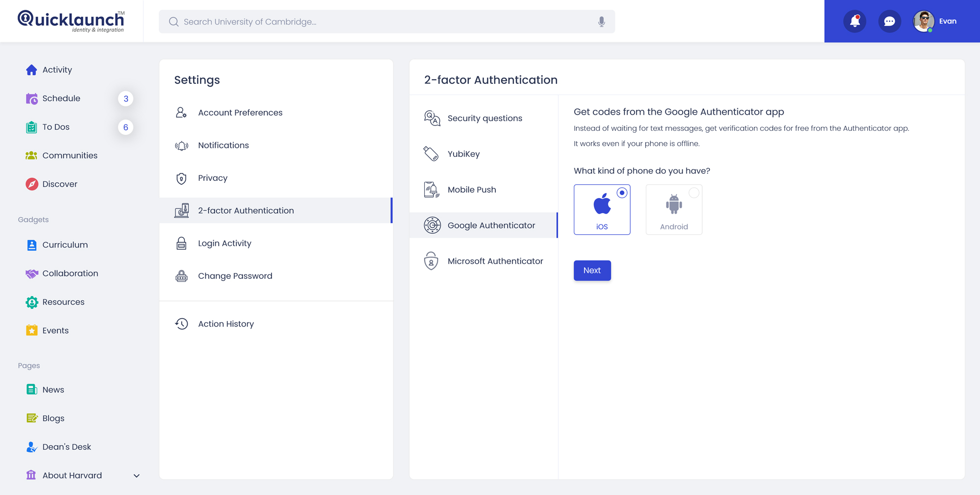Click the News page icon

click(31, 390)
